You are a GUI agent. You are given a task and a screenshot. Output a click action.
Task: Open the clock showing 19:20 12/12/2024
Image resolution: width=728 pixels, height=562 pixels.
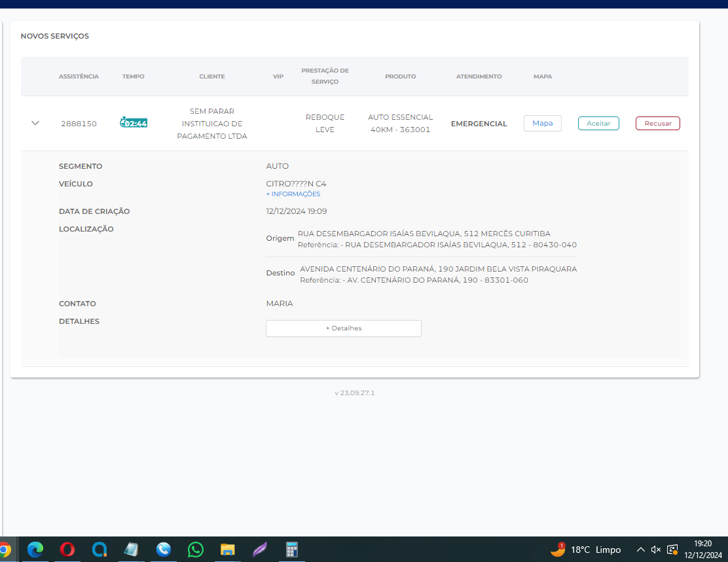(702, 550)
